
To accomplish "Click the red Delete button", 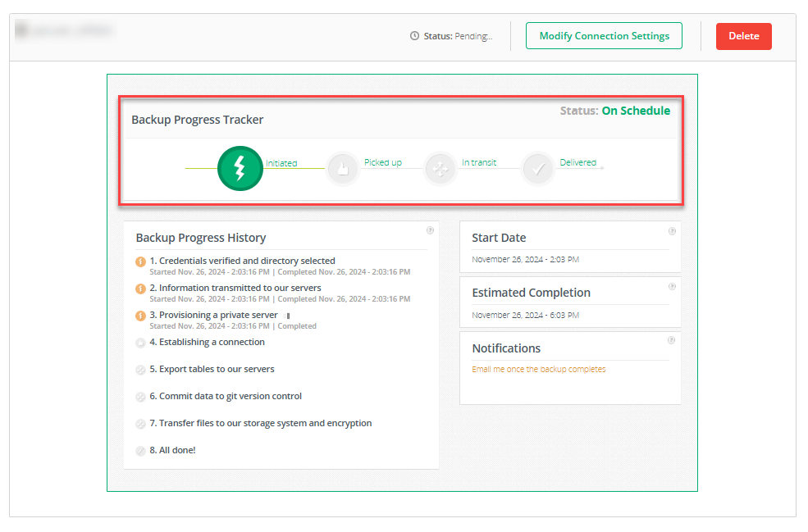I will (x=743, y=36).
